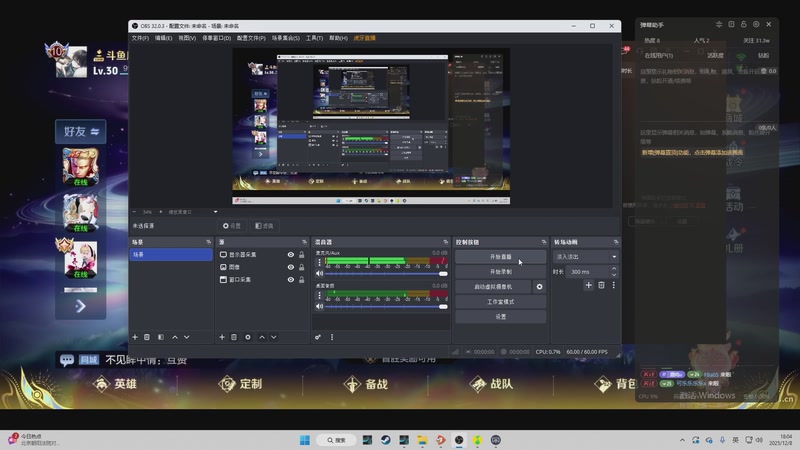Screen dimensions: 800x450
Task: Adjust Mic/Aux volume slider
Action: [x=386, y=274]
